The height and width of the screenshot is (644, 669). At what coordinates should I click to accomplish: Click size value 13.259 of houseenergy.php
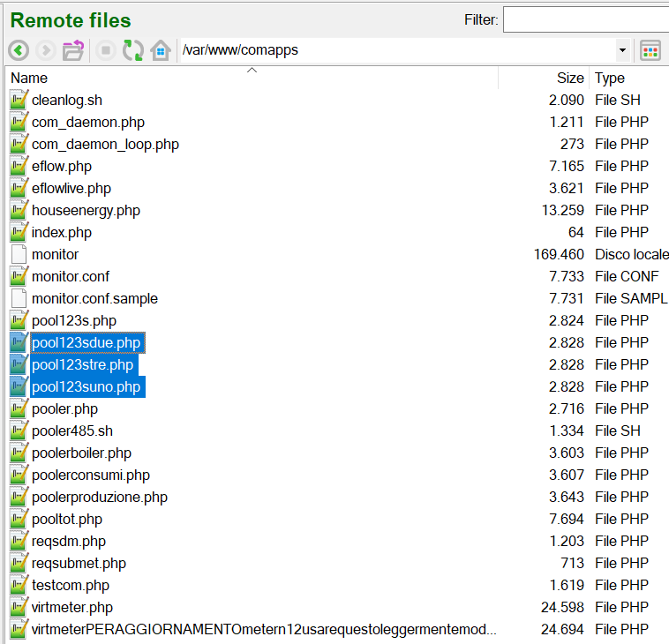point(563,210)
